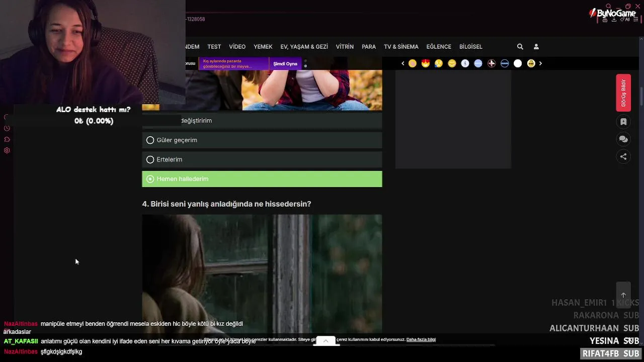Click the yellow badge icon at strip end

tap(531, 63)
